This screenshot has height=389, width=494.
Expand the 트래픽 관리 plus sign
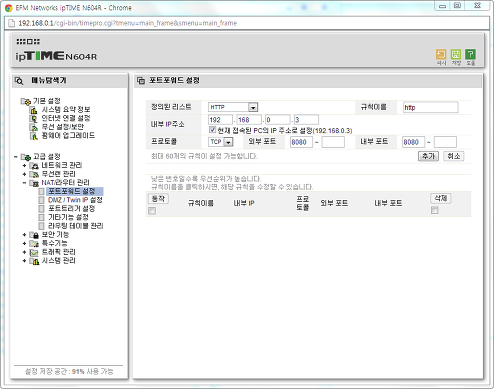coord(24,252)
